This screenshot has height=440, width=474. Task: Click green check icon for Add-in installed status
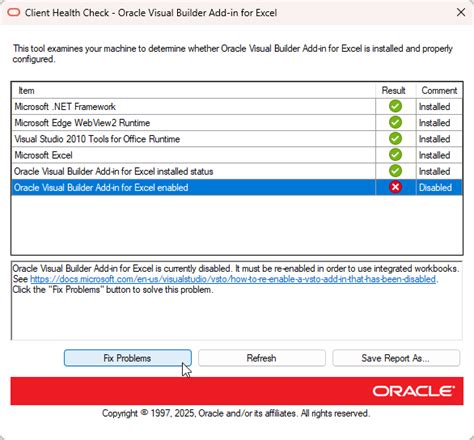(x=395, y=171)
